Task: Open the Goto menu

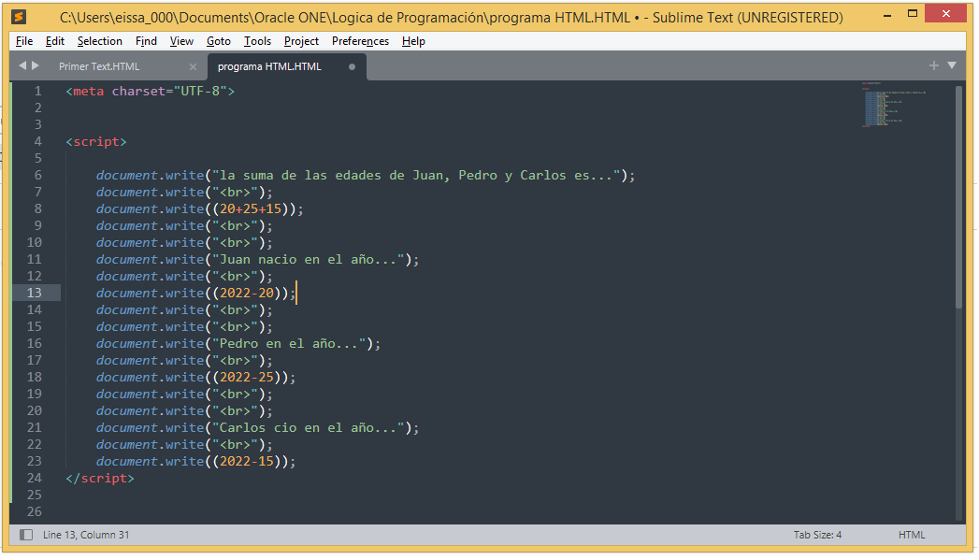Action: [219, 41]
